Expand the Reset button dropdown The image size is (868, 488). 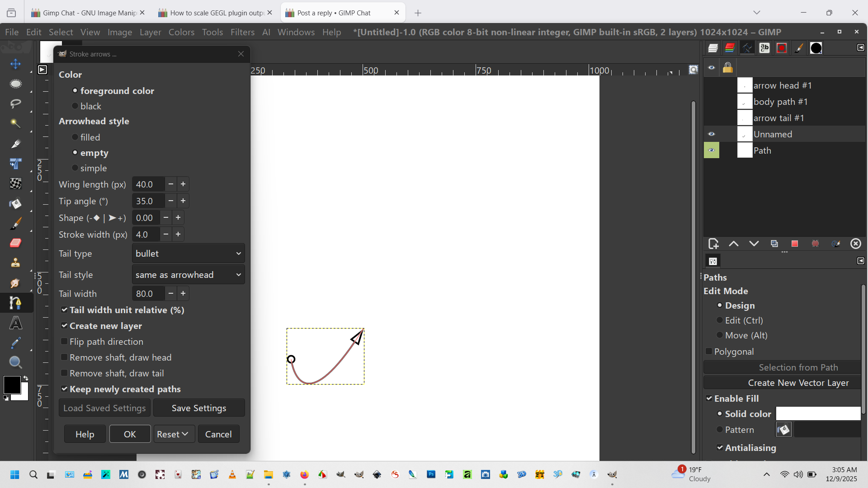coord(185,434)
